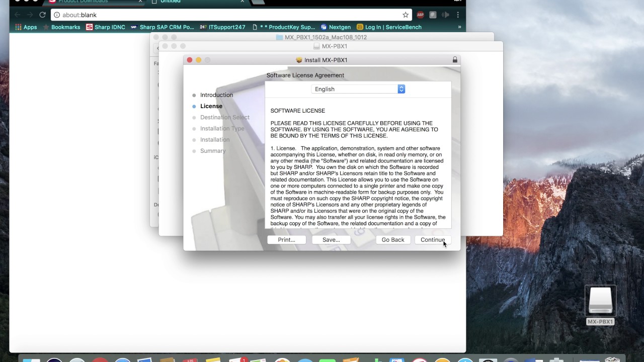Viewport: 644px width, 362px height.
Task: Open the Log In | ServiceBench bookmark
Action: 389,27
